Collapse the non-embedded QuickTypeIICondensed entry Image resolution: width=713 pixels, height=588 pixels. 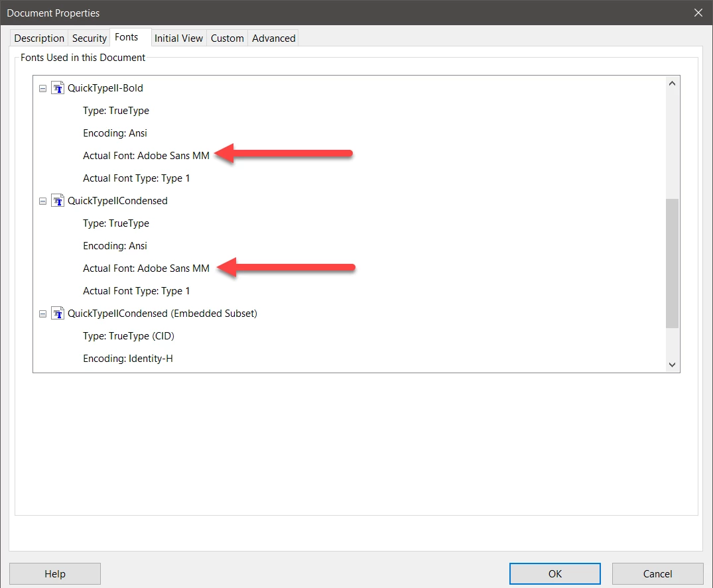point(42,202)
